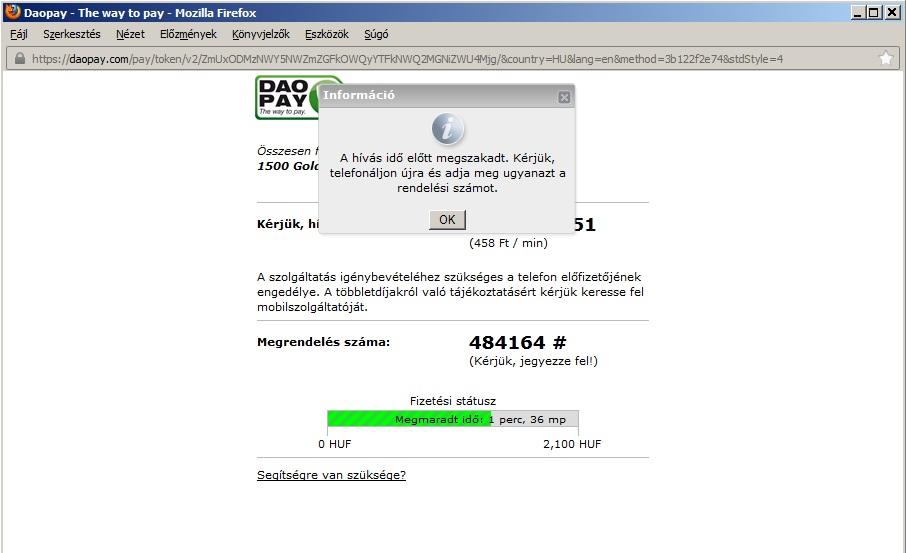Screen dimensions: 906x553
Task: Close the Információ dialog with X
Action: (x=565, y=97)
